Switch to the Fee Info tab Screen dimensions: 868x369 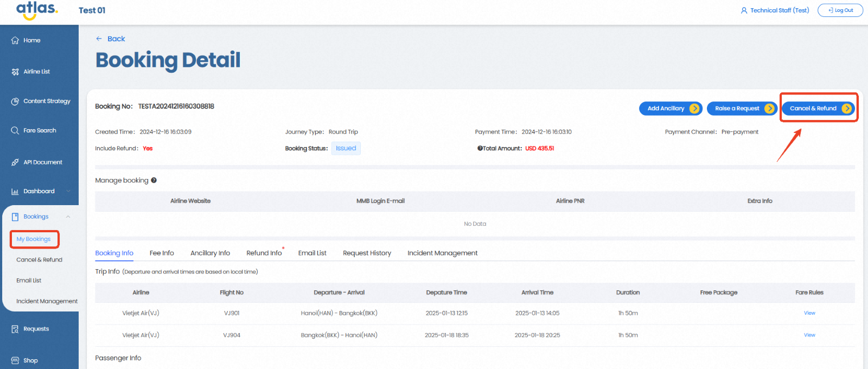162,253
